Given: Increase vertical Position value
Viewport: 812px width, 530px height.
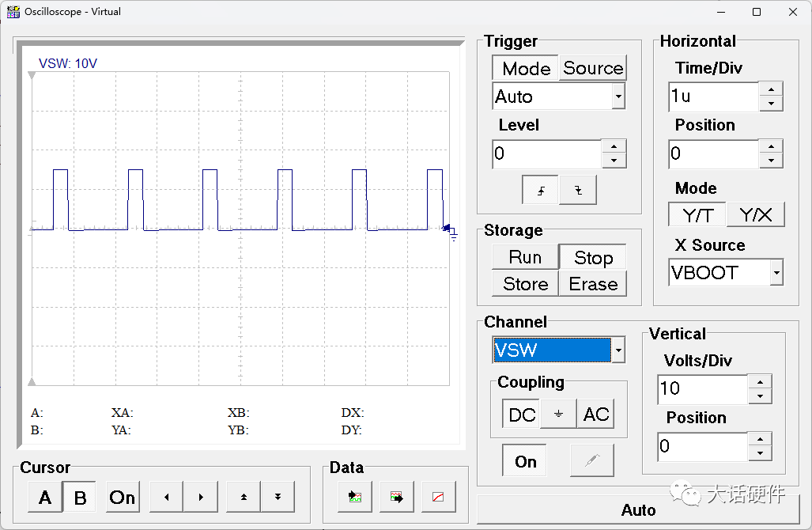Looking at the screenshot, I should click(761, 439).
